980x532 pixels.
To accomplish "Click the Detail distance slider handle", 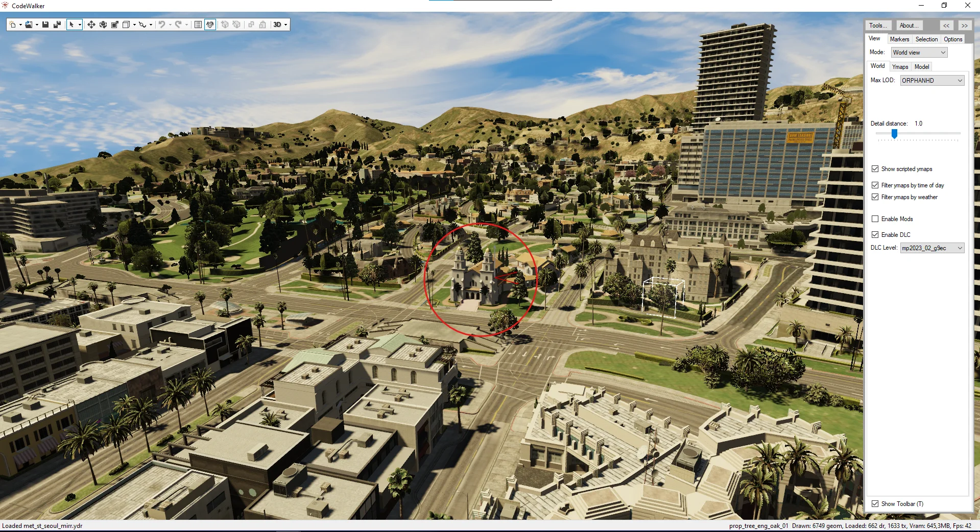I will [x=894, y=133].
